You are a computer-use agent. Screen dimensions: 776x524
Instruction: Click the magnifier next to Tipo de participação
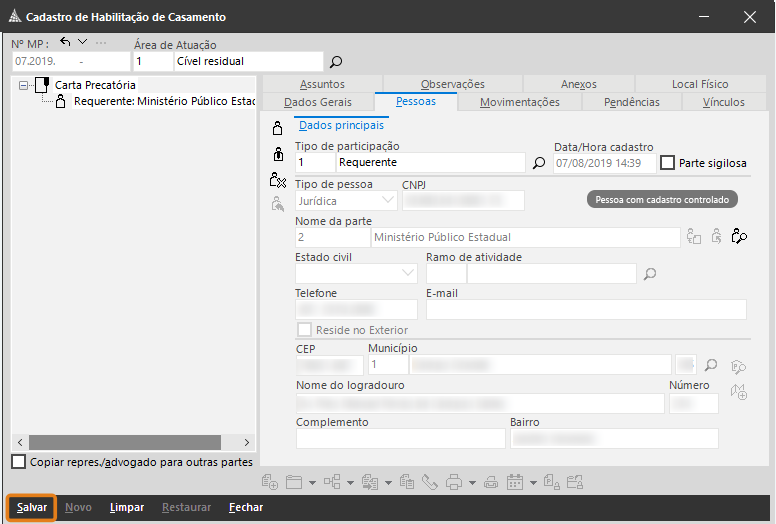tap(539, 163)
